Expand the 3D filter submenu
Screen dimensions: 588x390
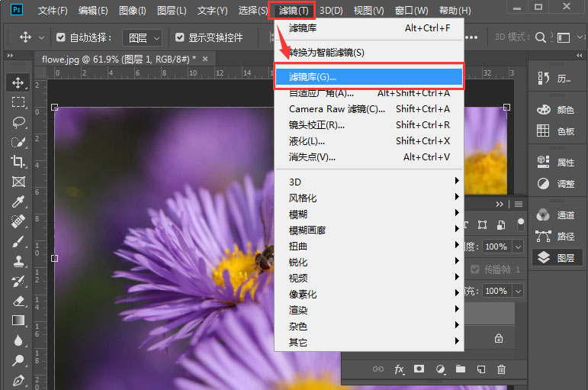click(369, 182)
